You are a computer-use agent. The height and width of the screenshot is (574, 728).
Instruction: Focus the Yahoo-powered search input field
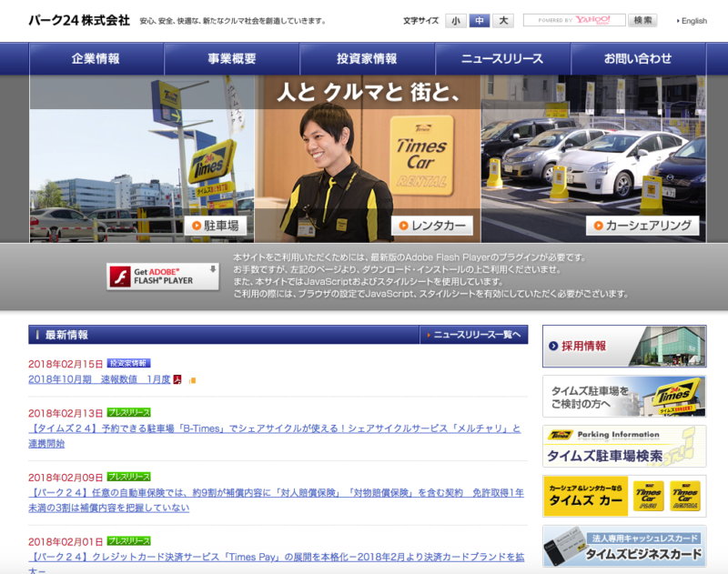click(x=574, y=20)
